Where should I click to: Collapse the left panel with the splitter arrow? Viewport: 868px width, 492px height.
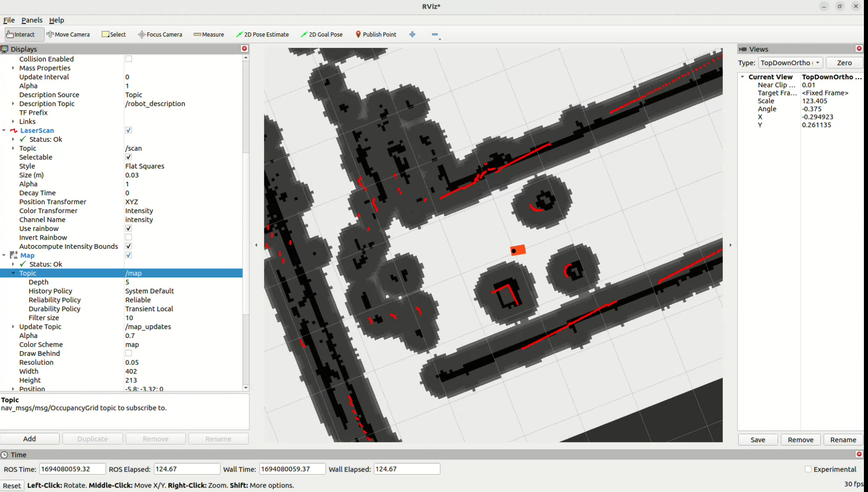click(256, 245)
